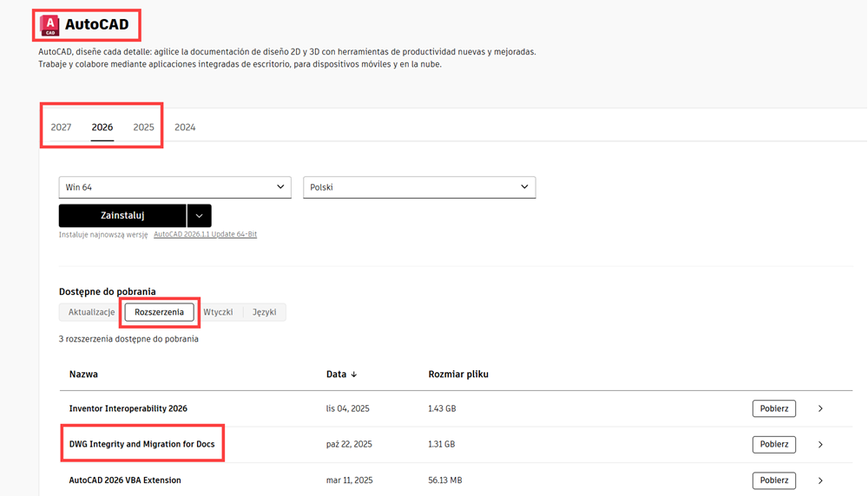Click the AutoCAD title heading text
The height and width of the screenshot is (496, 868).
click(x=97, y=24)
